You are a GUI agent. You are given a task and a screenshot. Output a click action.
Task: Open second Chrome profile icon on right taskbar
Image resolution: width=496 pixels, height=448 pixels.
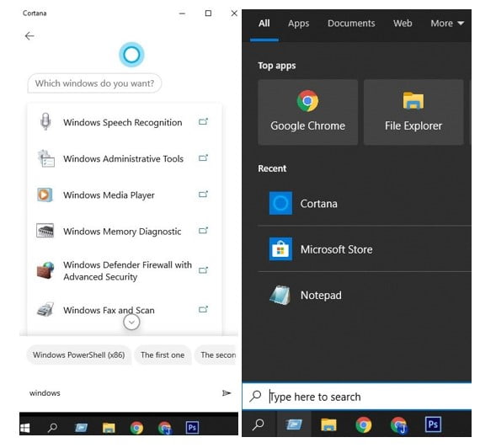pyautogui.click(x=398, y=425)
